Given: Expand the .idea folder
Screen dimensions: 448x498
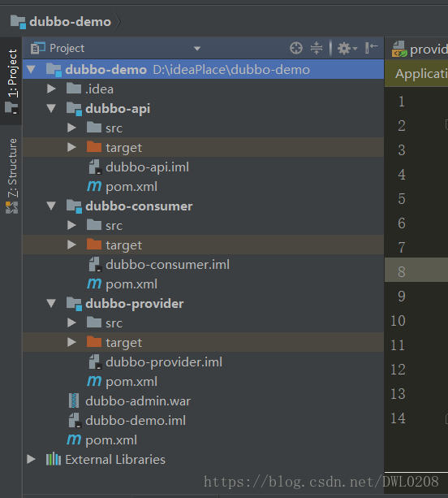Looking at the screenshot, I should coord(51,89).
